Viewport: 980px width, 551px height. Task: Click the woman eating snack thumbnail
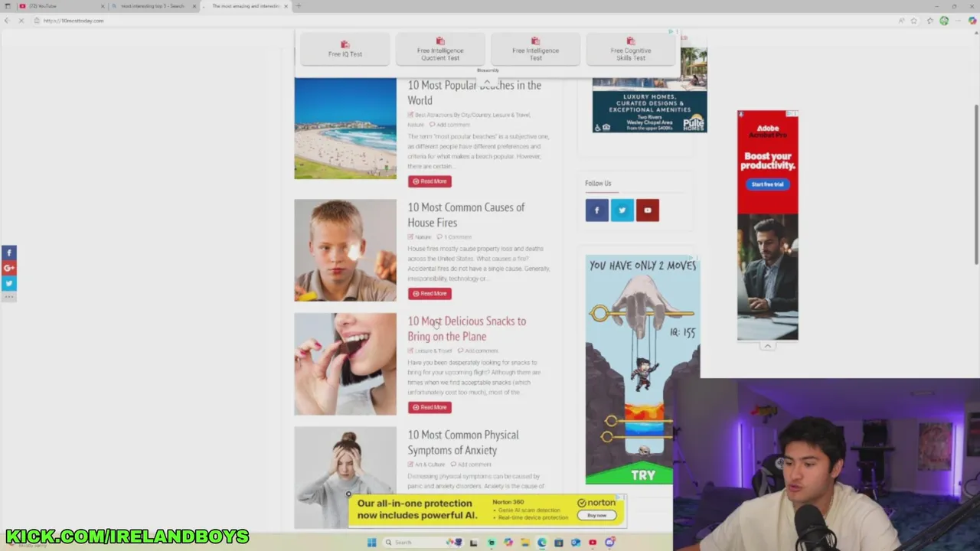[x=345, y=364]
